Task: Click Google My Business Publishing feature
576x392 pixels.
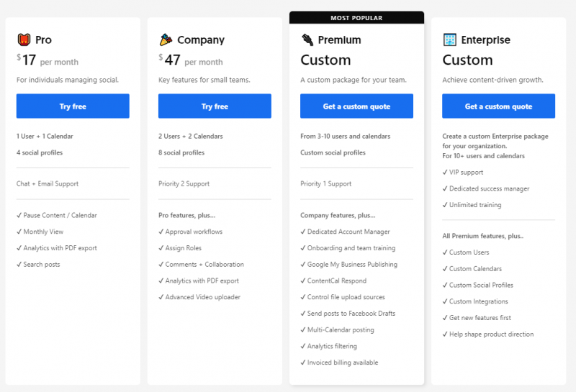Action: coord(352,264)
